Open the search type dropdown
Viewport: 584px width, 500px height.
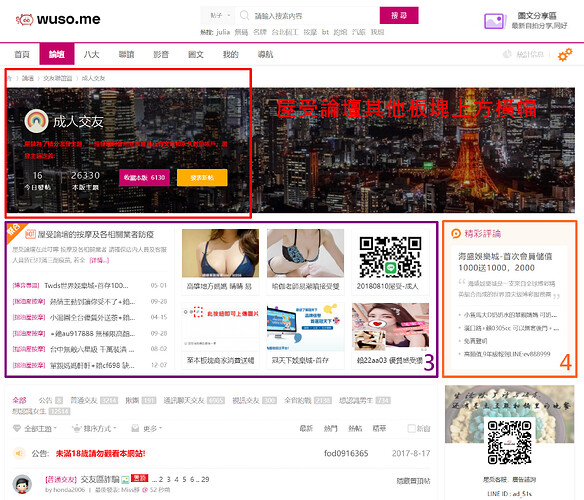pos(220,16)
